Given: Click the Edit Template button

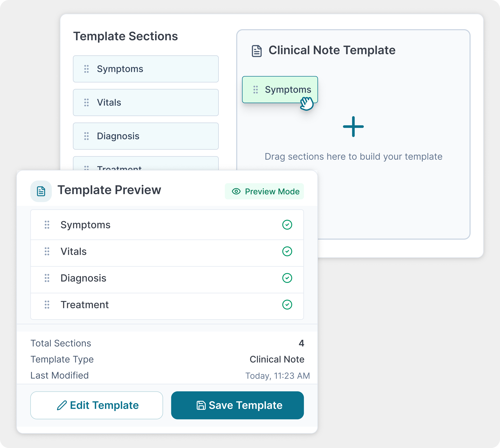Looking at the screenshot, I should pos(97,405).
